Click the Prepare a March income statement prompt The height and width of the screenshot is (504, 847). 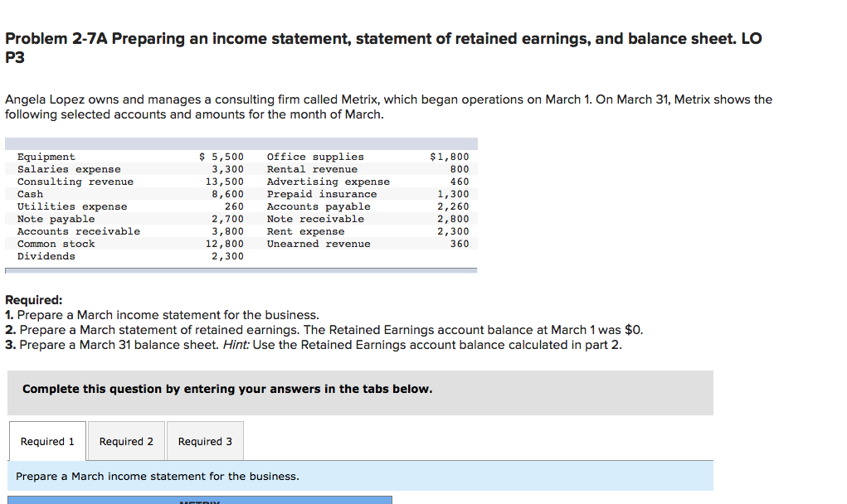coord(153,476)
